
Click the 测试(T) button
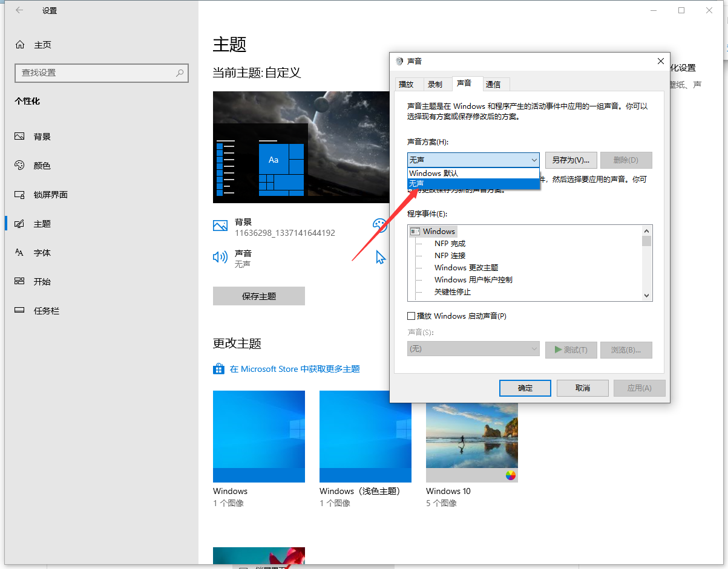click(x=571, y=350)
